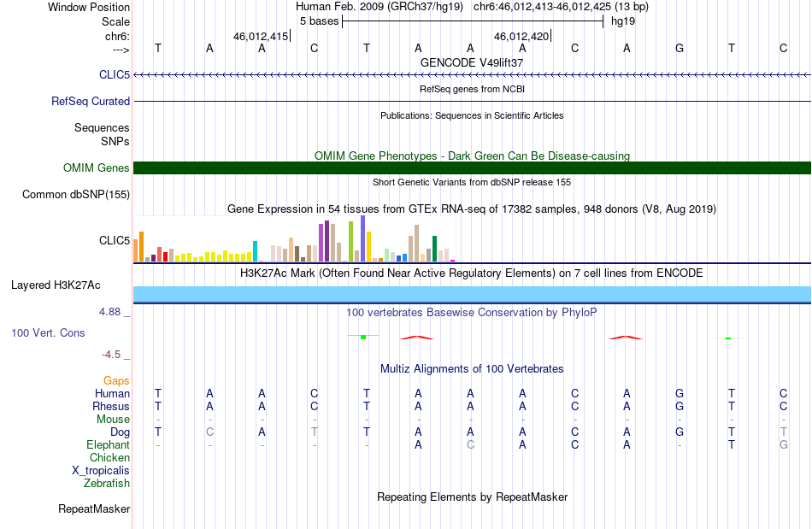The image size is (812, 529).
Task: Click the 100 Vert. Cons label
Action: 48,332
